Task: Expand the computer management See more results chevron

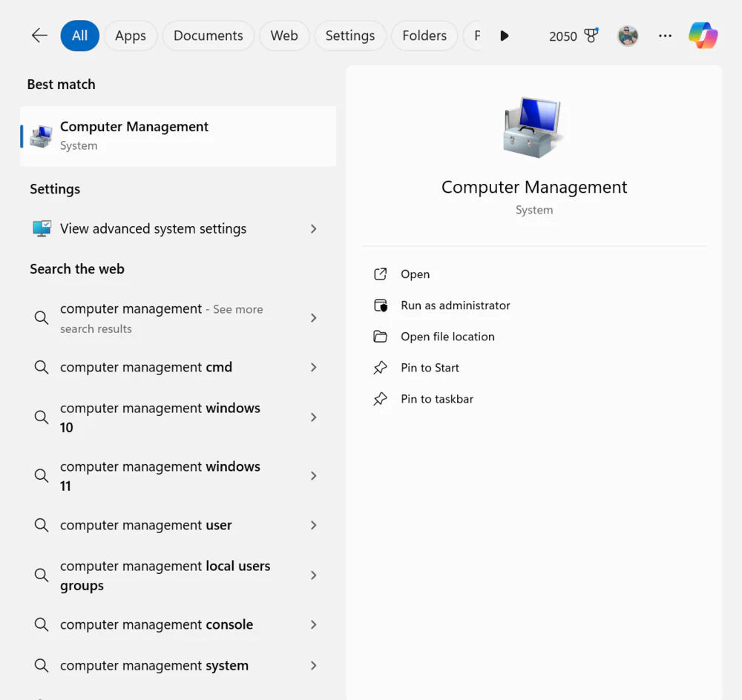Action: pyautogui.click(x=313, y=318)
